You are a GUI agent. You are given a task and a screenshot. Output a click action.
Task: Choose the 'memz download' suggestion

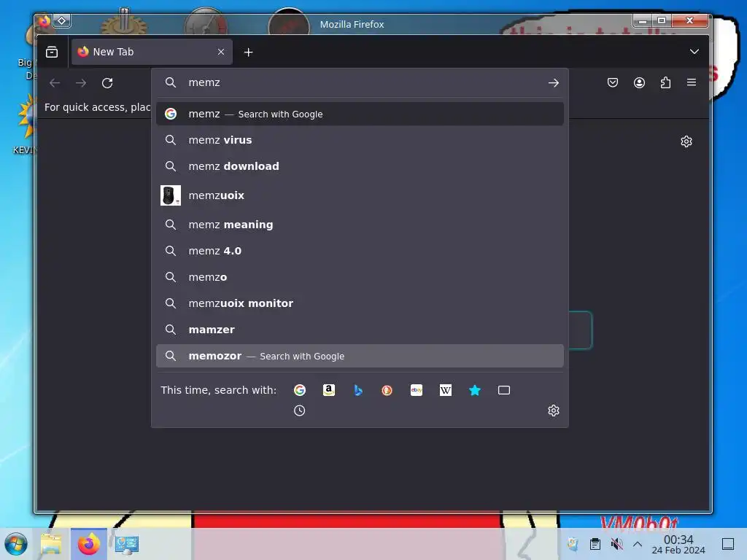[360, 166]
